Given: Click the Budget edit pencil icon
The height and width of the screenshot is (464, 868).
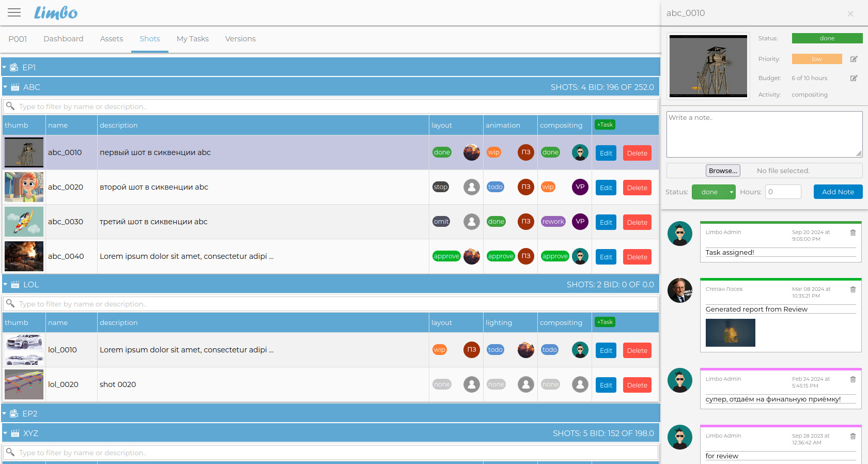Looking at the screenshot, I should pyautogui.click(x=854, y=79).
